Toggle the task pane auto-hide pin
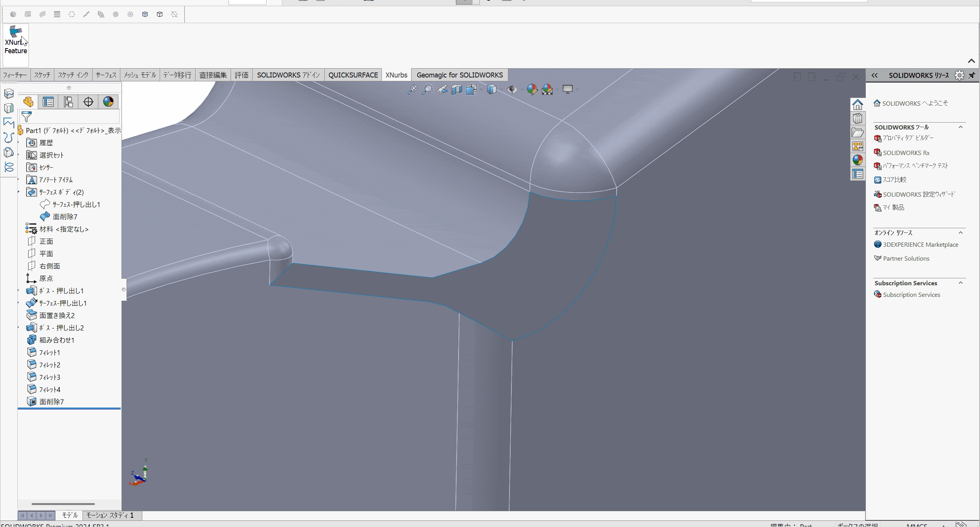The height and width of the screenshot is (527, 980). tap(972, 75)
